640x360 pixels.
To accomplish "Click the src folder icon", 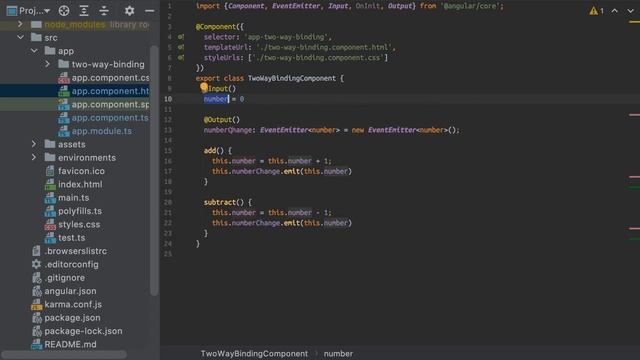I will (36, 38).
